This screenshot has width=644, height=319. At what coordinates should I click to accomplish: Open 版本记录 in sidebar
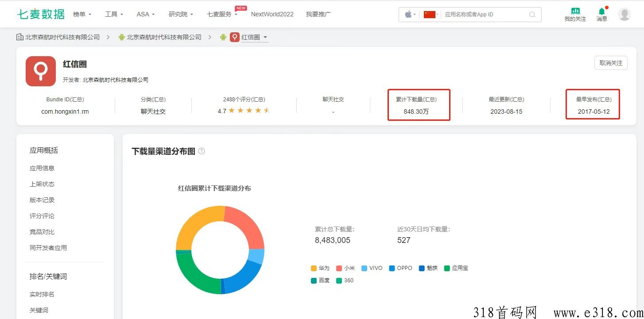click(42, 200)
